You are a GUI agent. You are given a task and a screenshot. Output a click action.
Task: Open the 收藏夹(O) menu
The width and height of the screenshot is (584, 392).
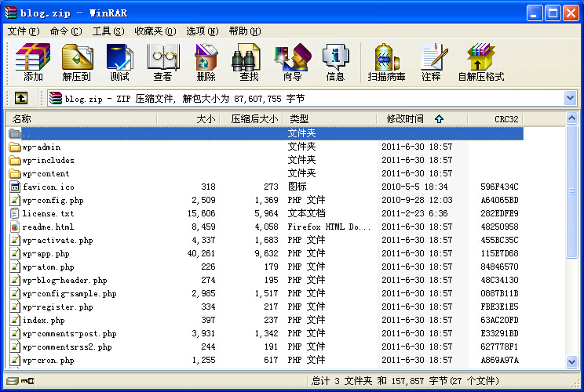click(155, 31)
